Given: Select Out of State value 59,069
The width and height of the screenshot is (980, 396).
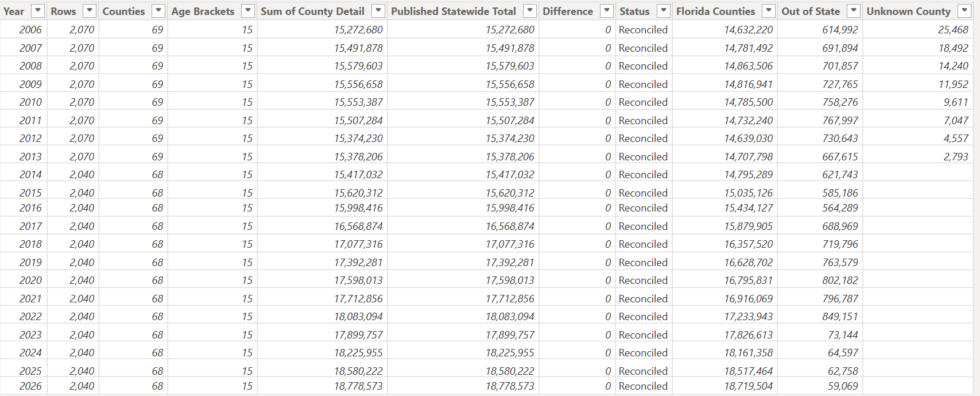Looking at the screenshot, I should click(x=843, y=386).
